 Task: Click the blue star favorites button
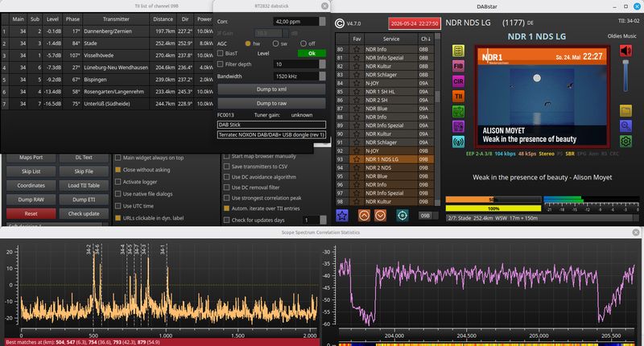tap(342, 215)
